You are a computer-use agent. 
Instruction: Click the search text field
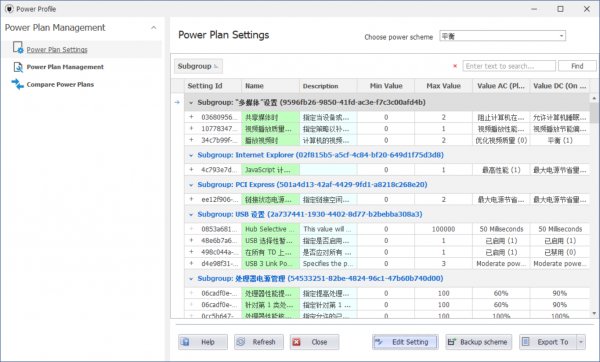509,66
